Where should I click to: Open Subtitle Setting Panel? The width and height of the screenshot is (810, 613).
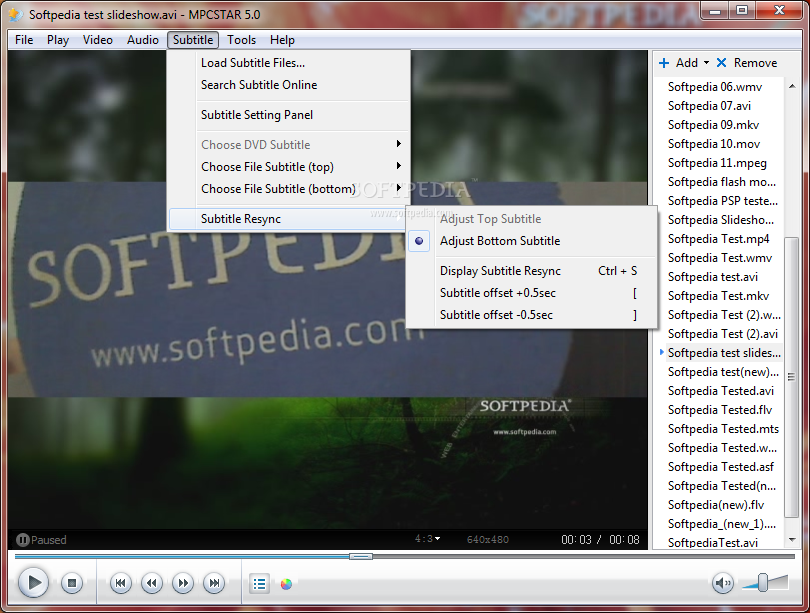(x=289, y=115)
